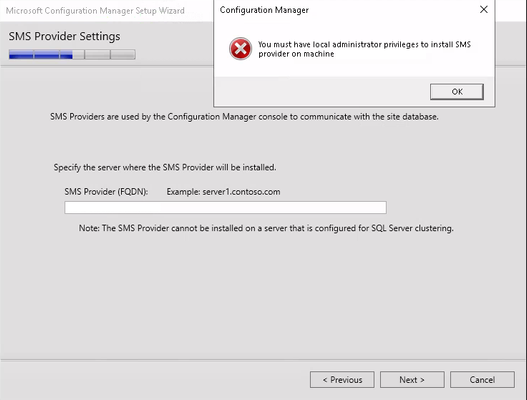The width and height of the screenshot is (527, 400).
Task: Click the partially filled third progress segment
Action: (x=72, y=54)
